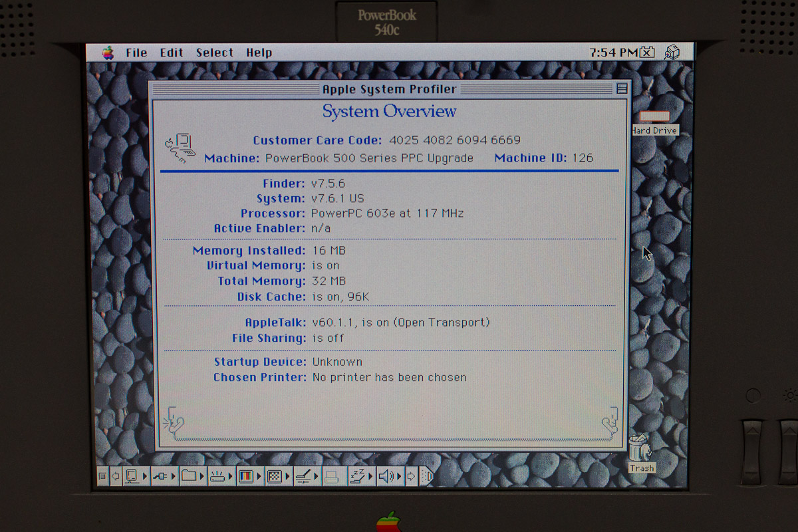Click hard disk spin down module
The width and height of the screenshot is (798, 532).
[x=218, y=476]
